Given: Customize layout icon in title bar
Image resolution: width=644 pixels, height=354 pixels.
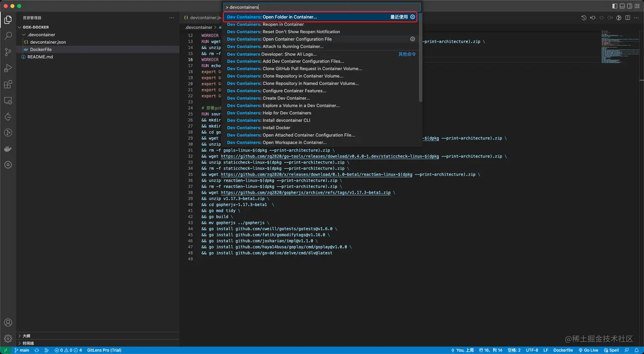Looking at the screenshot, I should 637,6.
